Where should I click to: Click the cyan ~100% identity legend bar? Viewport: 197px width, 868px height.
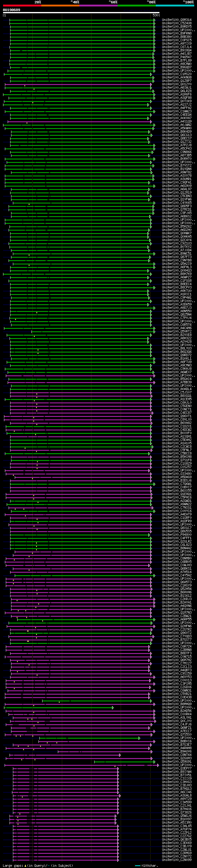coord(175,6)
